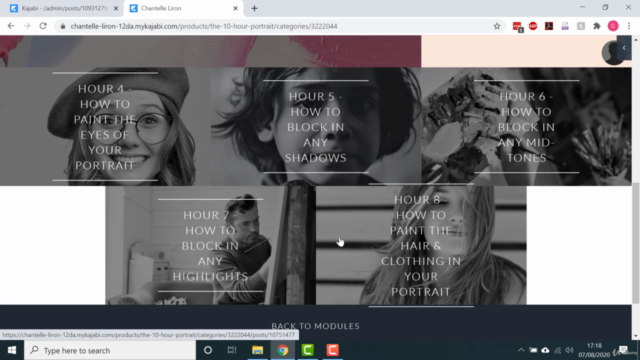Collapse the side panel chevron arrow

coord(624,48)
